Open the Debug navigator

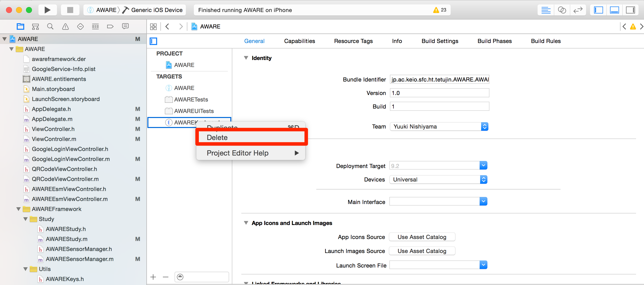coord(95,26)
